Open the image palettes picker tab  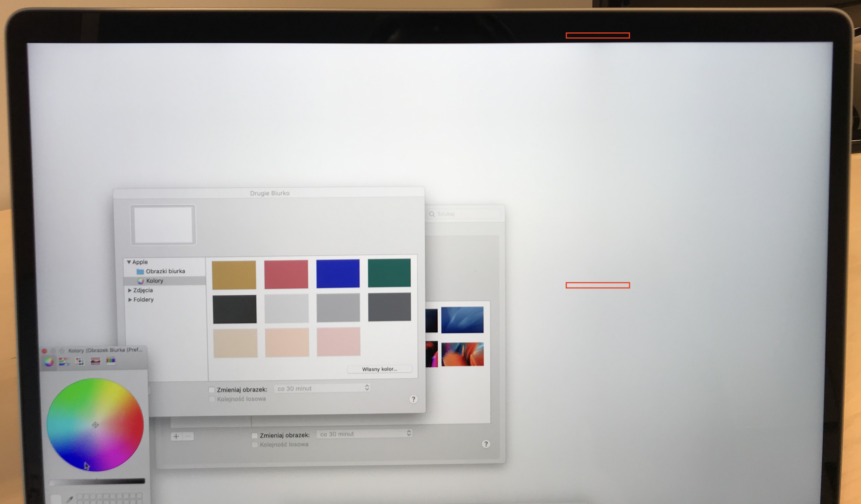coord(95,361)
